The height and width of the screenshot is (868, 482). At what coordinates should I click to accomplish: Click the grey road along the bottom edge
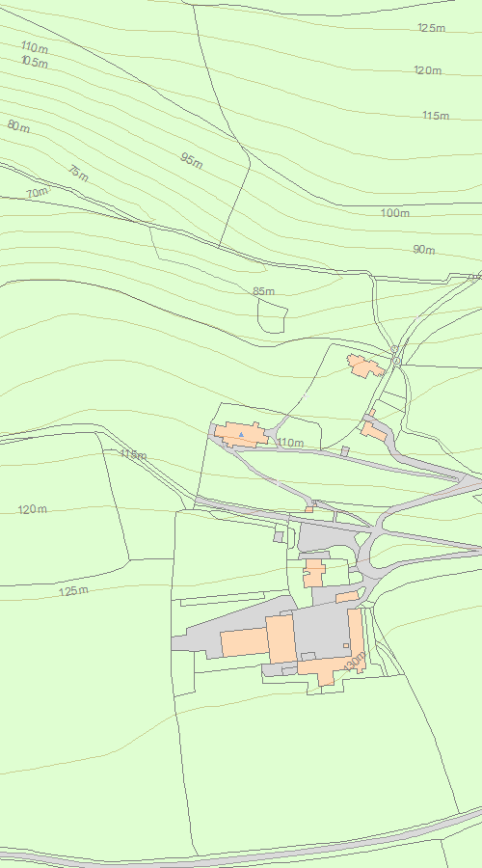point(241,856)
